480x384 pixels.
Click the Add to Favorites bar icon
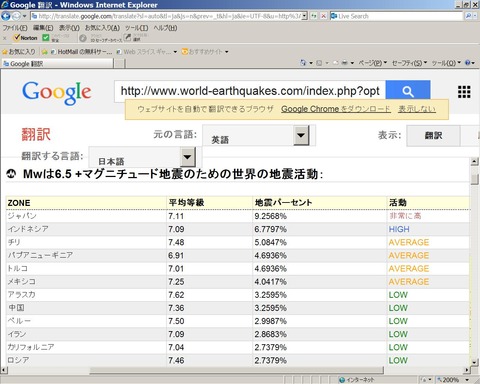[44, 52]
